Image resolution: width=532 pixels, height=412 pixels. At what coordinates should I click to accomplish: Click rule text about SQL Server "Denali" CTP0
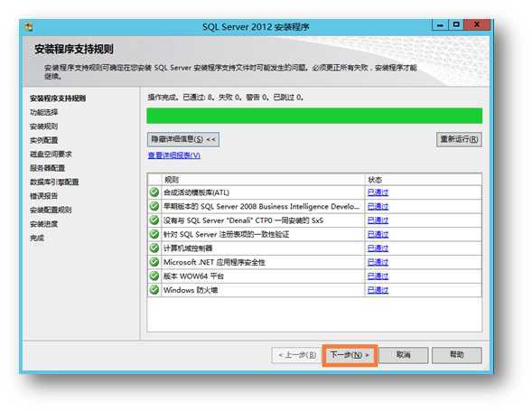tap(243, 220)
